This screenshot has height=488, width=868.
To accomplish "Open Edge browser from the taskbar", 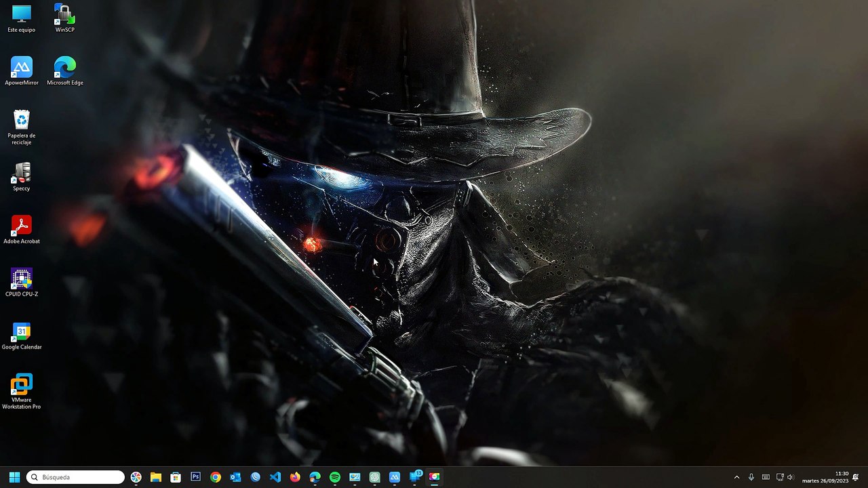I will (x=315, y=477).
